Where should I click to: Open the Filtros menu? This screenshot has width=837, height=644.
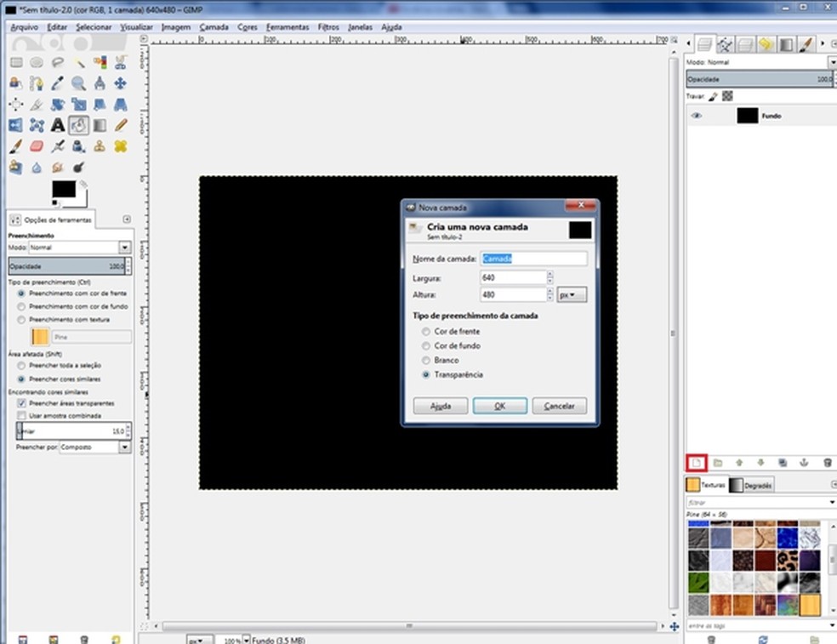328,27
